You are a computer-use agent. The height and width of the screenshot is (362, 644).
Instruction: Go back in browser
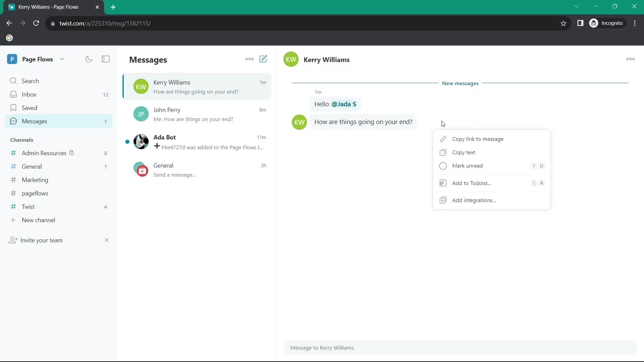click(9, 23)
